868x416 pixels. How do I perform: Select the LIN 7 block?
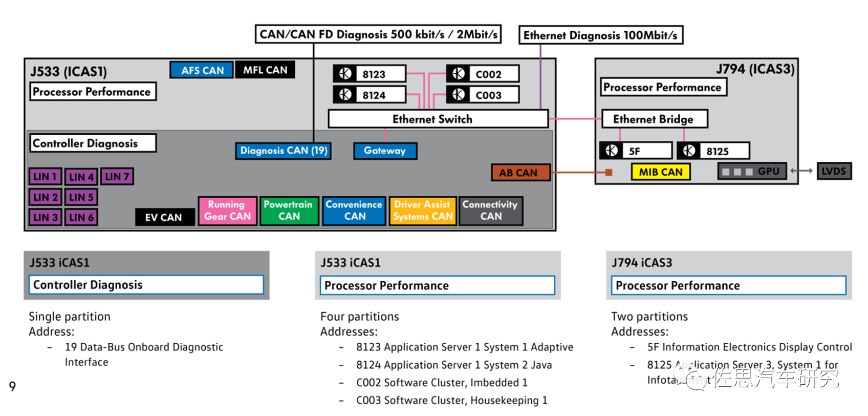pyautogui.click(x=117, y=177)
